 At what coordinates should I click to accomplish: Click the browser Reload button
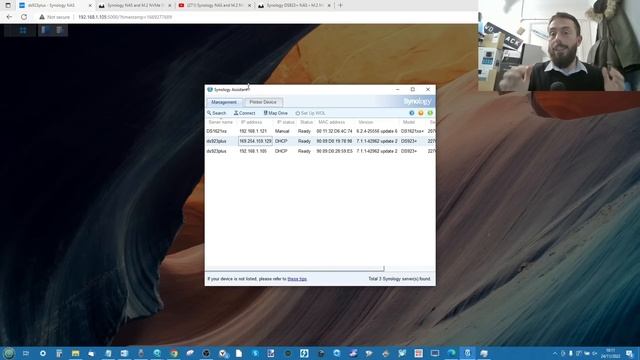coord(24,17)
